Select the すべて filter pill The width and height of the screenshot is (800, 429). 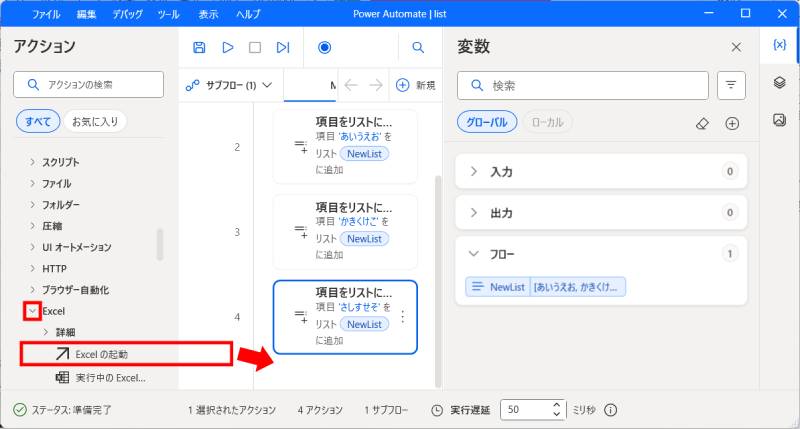[x=38, y=121]
